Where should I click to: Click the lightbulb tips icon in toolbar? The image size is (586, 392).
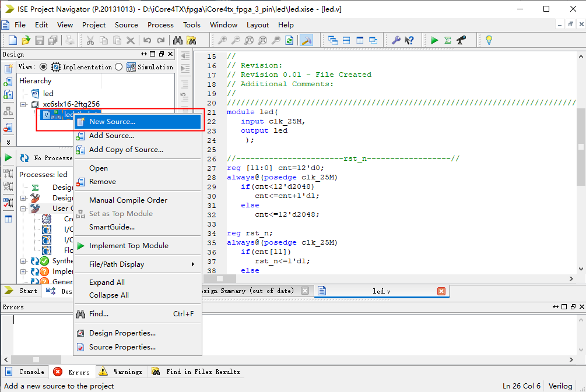(x=489, y=40)
